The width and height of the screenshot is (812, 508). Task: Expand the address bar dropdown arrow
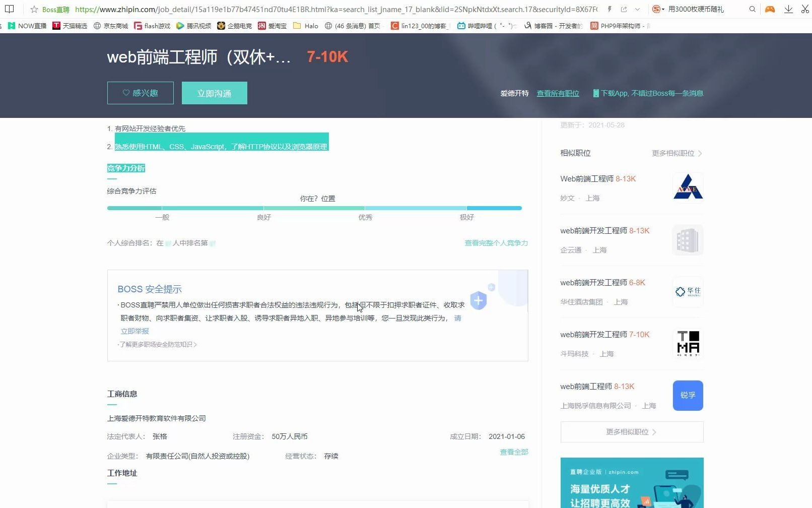pos(637,9)
